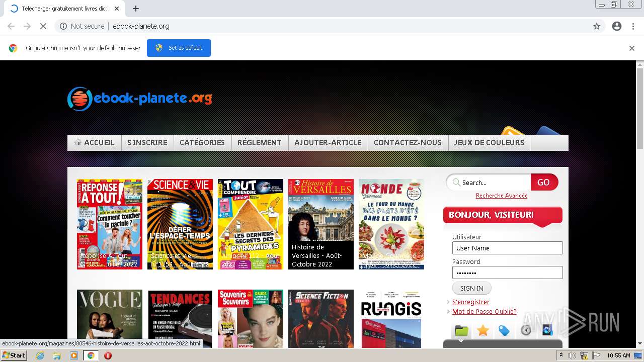644x362 pixels.
Task: Open Tout Comprendre Junior cover
Action: tap(251, 224)
